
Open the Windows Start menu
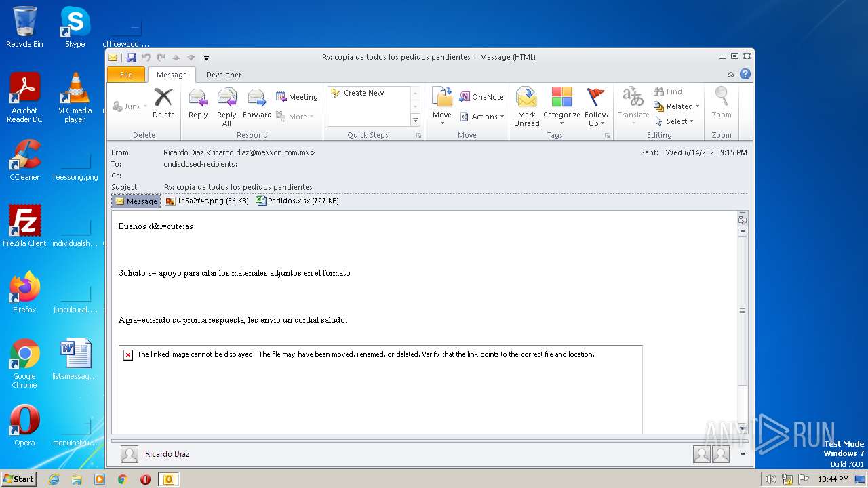point(18,479)
